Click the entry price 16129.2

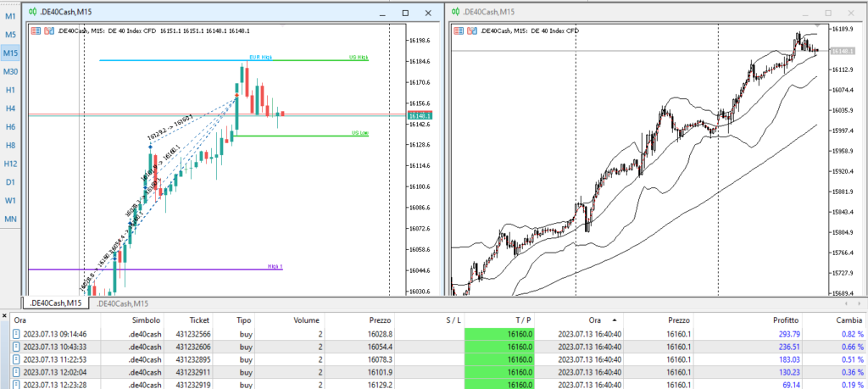[381, 385]
